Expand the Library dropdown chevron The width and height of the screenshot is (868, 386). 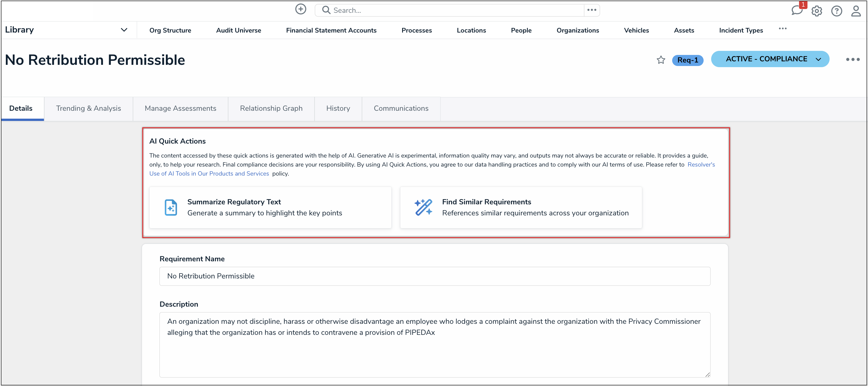(x=124, y=30)
